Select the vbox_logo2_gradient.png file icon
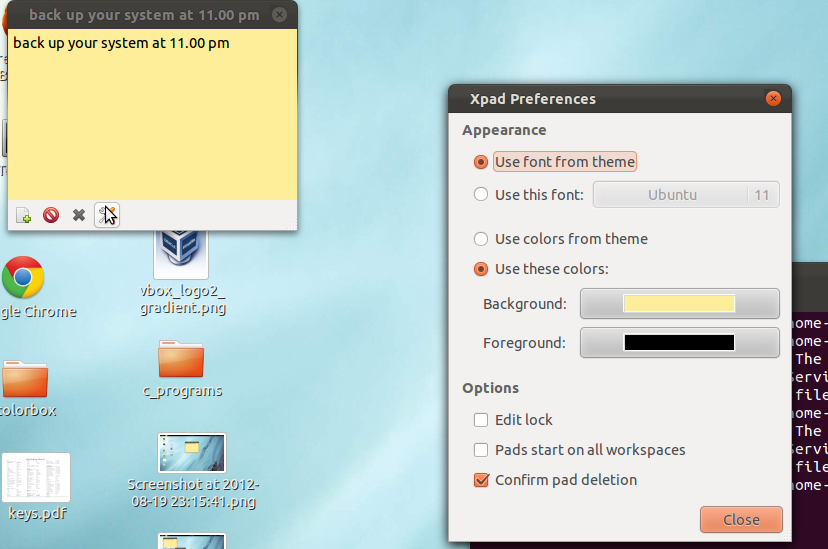 click(x=181, y=254)
